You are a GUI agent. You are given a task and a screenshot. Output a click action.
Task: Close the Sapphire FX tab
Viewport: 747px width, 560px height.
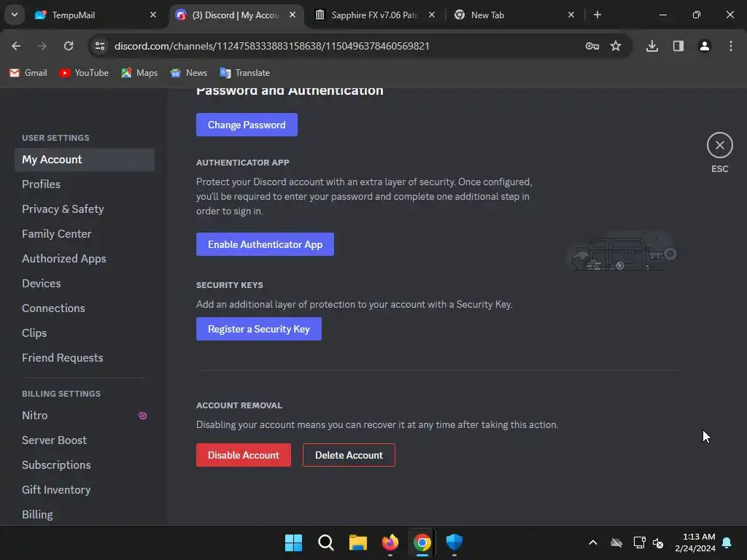[x=432, y=15]
